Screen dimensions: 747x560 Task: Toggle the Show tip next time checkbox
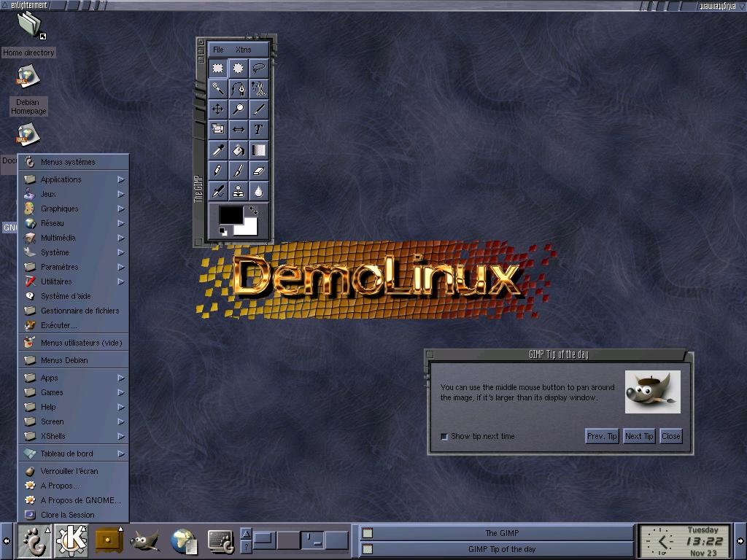[x=444, y=436]
